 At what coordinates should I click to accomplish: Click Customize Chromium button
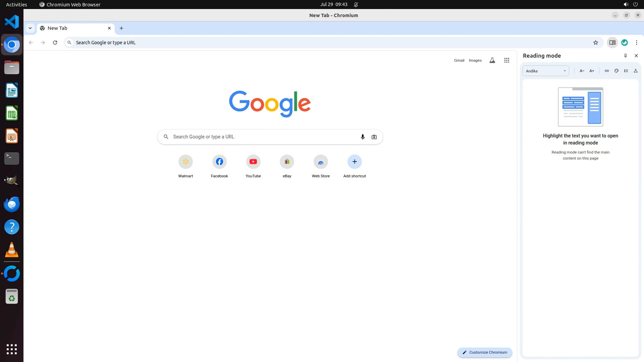(x=484, y=352)
